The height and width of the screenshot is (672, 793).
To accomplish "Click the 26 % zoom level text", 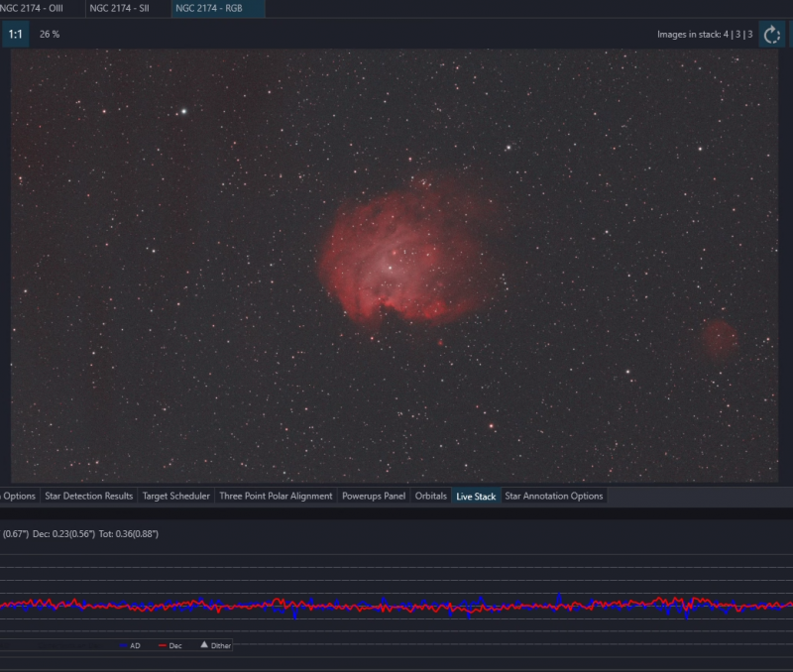I will pyautogui.click(x=50, y=35).
